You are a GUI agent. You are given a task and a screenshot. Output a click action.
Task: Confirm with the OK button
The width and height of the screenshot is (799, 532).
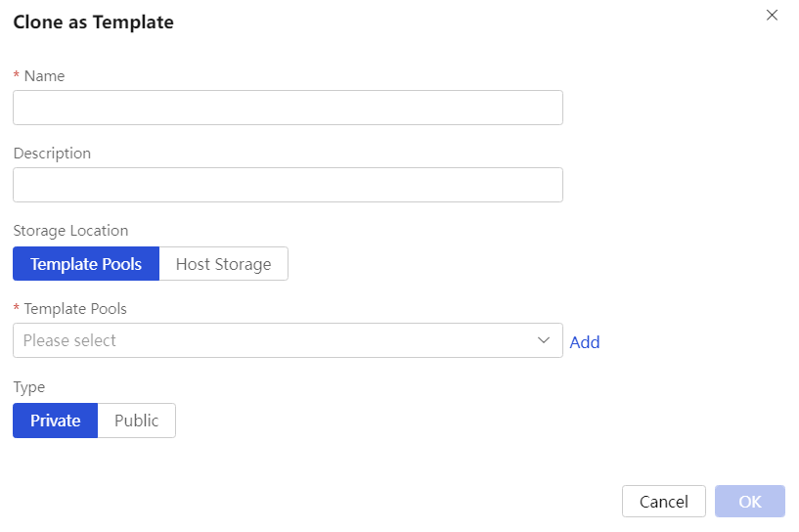[x=750, y=502]
